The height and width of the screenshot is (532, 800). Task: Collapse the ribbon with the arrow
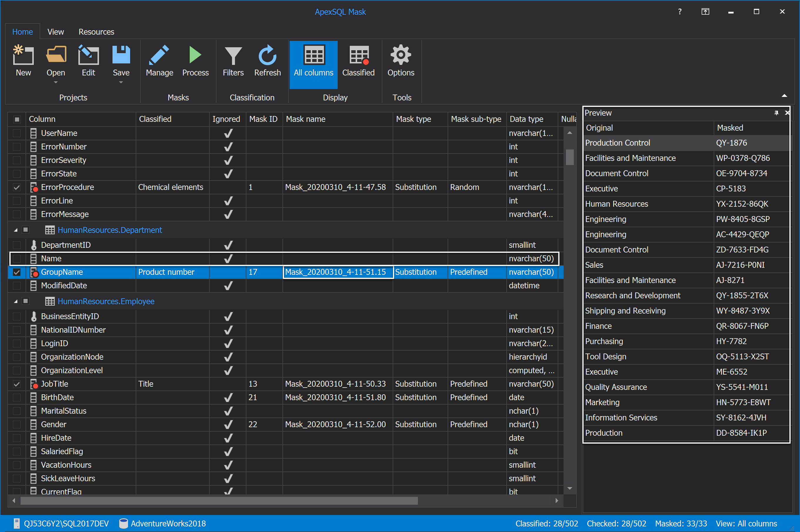tap(784, 96)
